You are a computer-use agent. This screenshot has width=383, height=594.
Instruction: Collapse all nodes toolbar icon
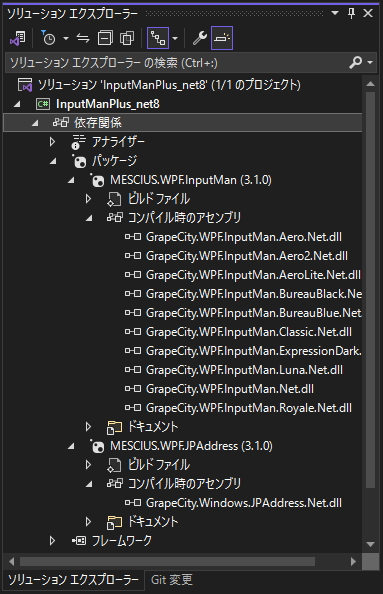pyautogui.click(x=105, y=38)
